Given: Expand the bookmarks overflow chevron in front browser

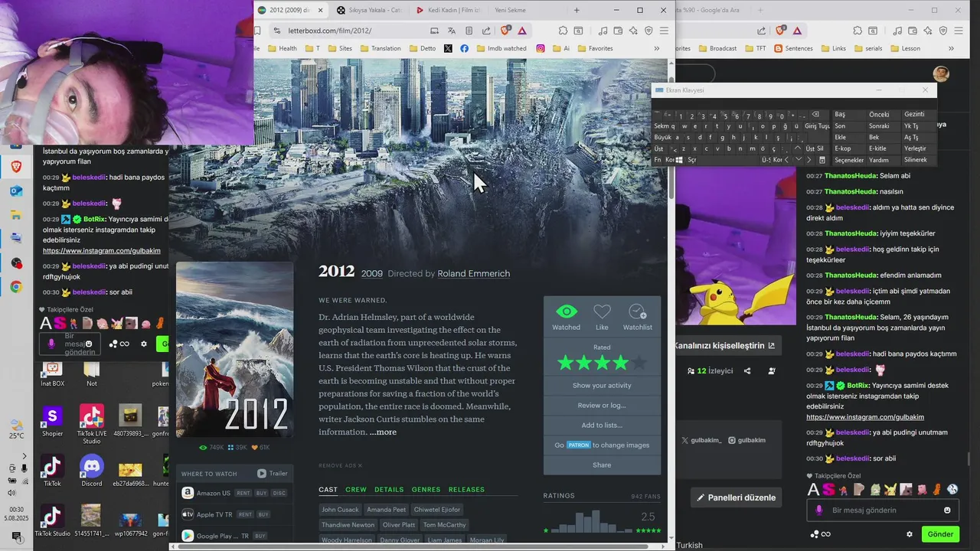Looking at the screenshot, I should [656, 48].
